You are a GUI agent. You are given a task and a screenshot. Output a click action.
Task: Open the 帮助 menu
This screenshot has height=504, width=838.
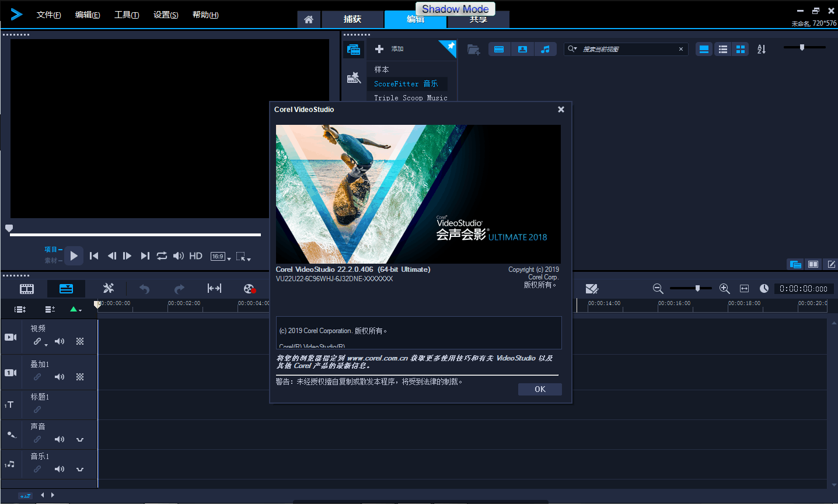point(205,15)
